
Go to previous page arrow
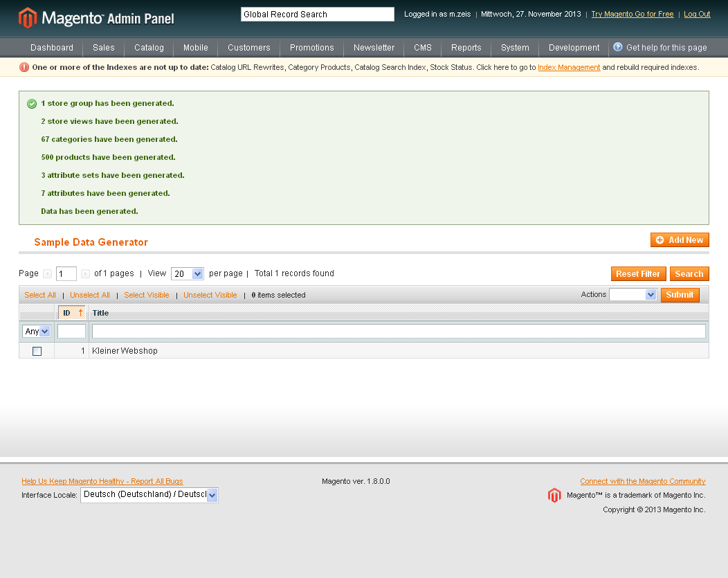click(x=47, y=273)
